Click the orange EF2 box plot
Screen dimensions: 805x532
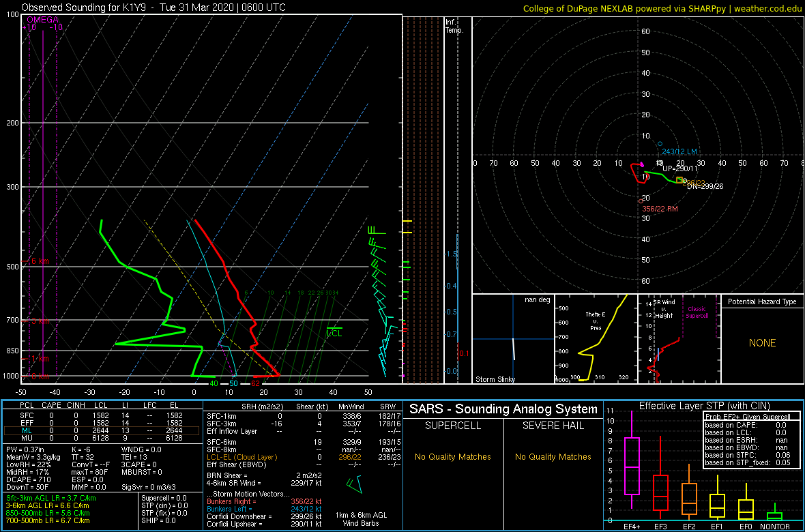coord(688,492)
